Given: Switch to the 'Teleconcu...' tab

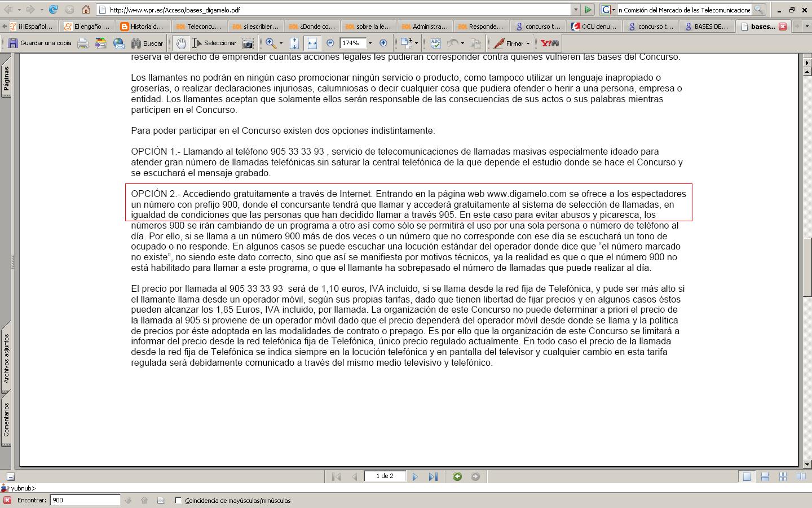Looking at the screenshot, I should (x=200, y=26).
